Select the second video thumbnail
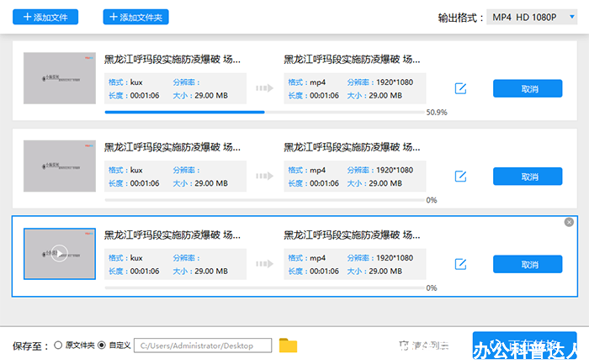Screen dimensions: 589x364 (x=60, y=166)
